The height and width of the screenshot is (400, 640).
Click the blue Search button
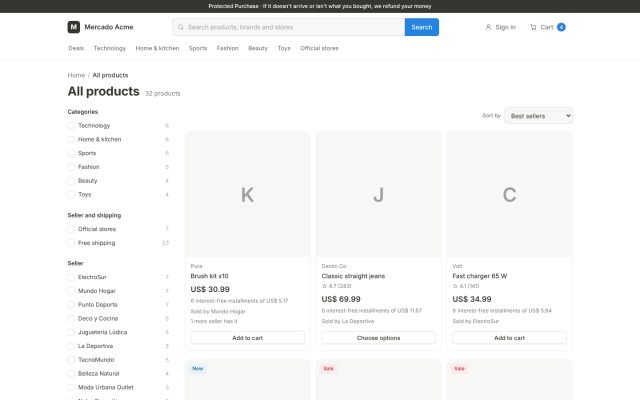click(x=422, y=27)
